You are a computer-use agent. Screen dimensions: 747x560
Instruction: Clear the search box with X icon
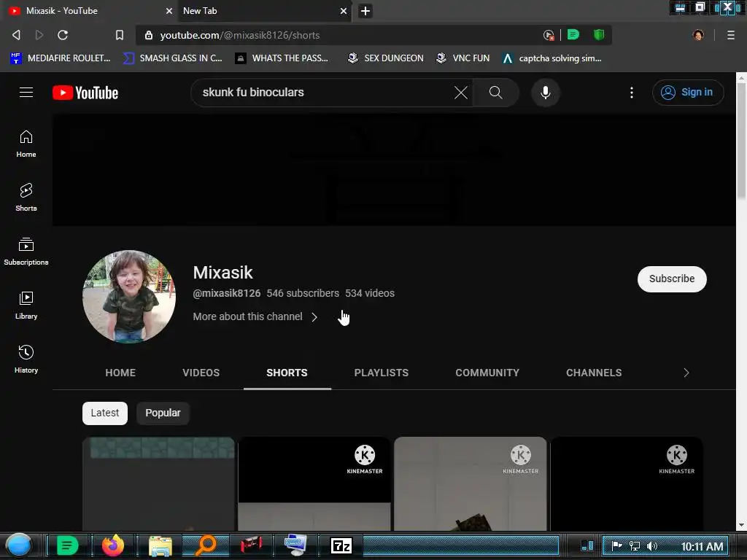pyautogui.click(x=461, y=93)
